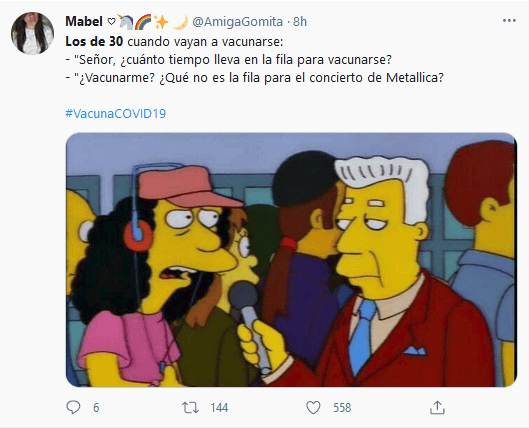Expand the Simpsons interview image
Screen dimensions: 529x428
click(291, 260)
